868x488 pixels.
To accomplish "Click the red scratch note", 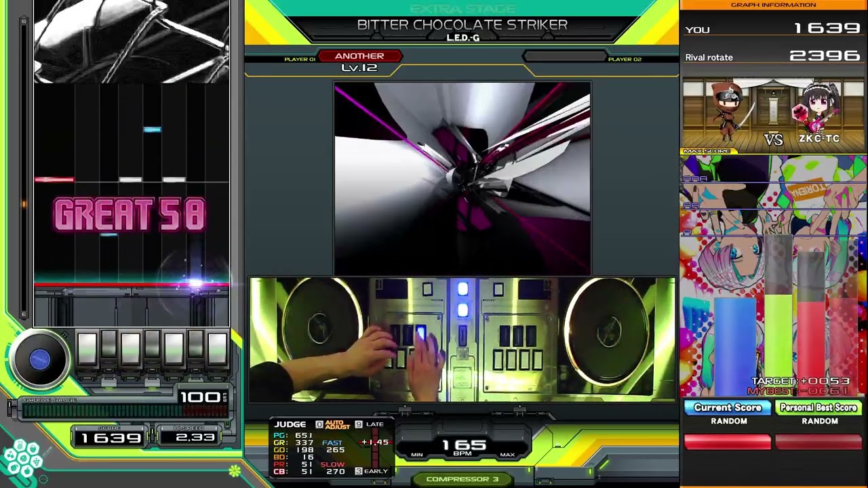I will pos(54,180).
